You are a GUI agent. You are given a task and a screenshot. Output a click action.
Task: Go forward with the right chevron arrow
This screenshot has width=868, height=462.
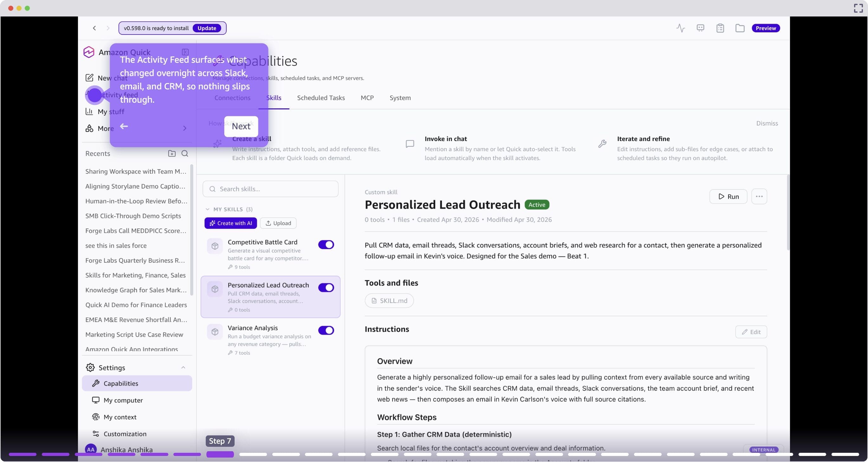[x=108, y=28]
